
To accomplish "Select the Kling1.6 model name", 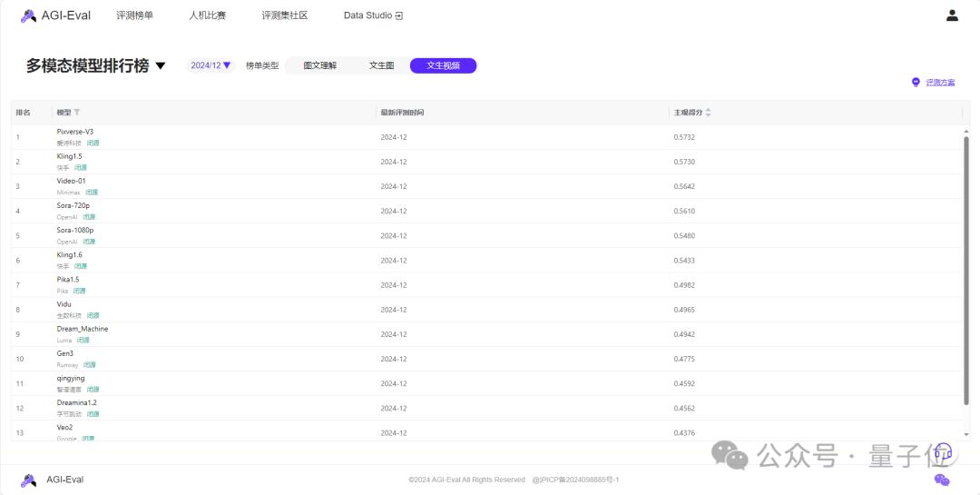I will pyautogui.click(x=69, y=255).
